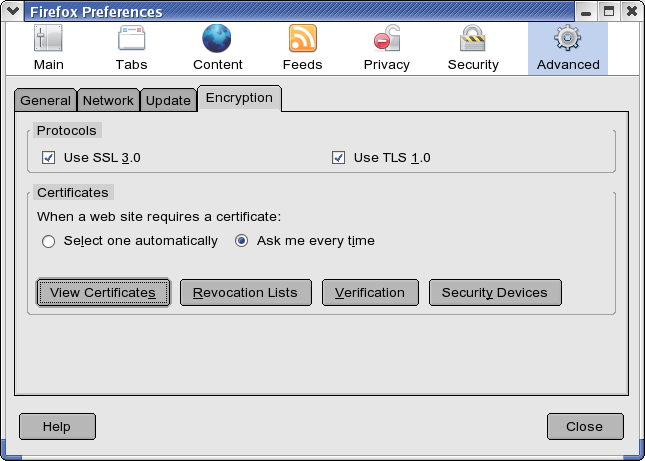This screenshot has width=645, height=461.
Task: Uncheck Use SSL 3.0
Action: pos(49,158)
